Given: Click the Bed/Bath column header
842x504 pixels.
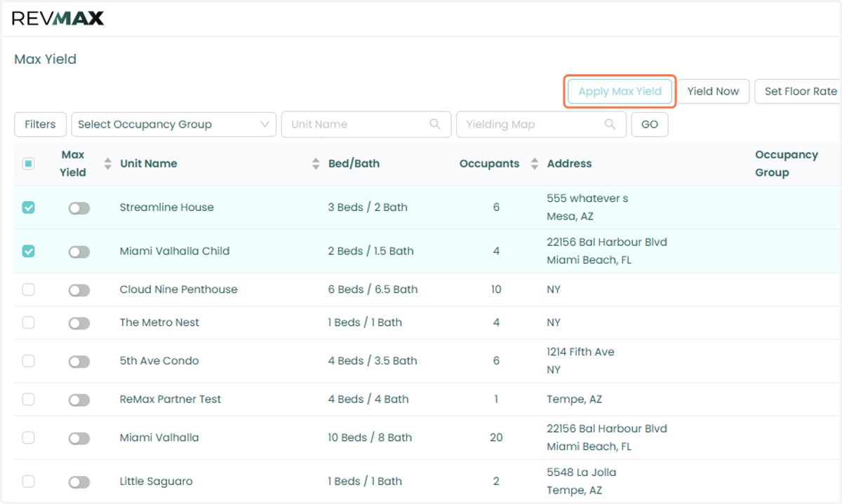Looking at the screenshot, I should [354, 163].
